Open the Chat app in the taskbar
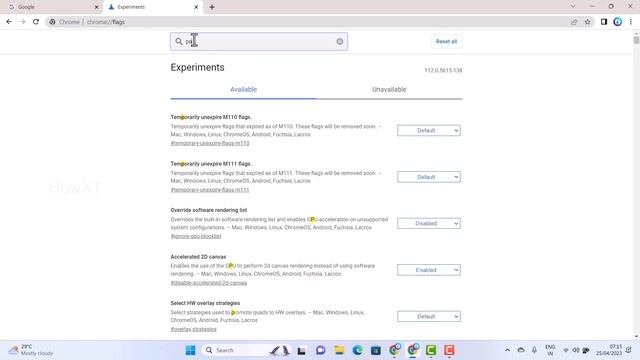Image resolution: width=640 pixels, height=360 pixels. coord(320,350)
